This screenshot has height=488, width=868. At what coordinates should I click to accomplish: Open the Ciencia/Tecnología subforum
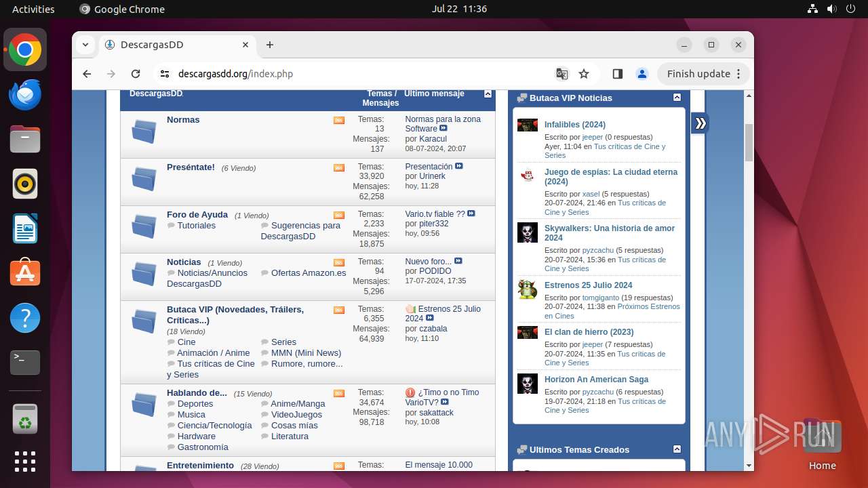tap(214, 425)
